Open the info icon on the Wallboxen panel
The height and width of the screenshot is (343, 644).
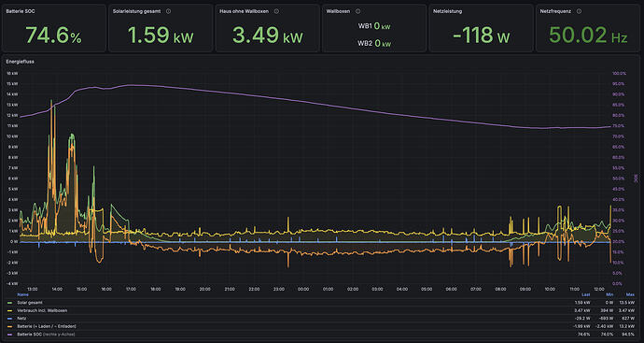(x=357, y=11)
